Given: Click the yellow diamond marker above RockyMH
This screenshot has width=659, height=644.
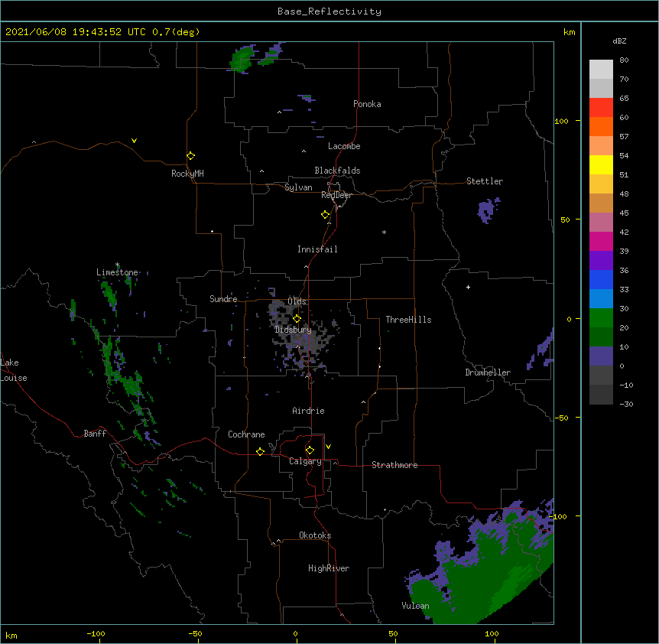Looking at the screenshot, I should 190,156.
